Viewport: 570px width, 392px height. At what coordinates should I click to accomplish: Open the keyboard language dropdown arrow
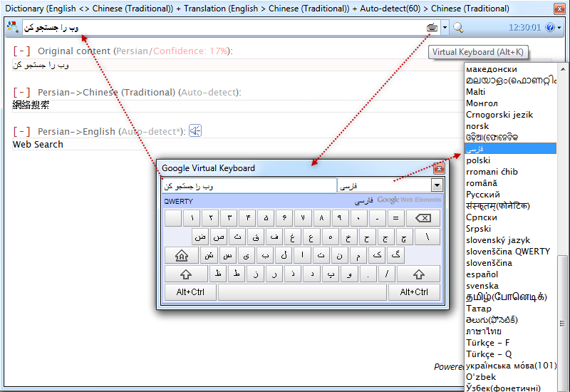tap(436, 186)
